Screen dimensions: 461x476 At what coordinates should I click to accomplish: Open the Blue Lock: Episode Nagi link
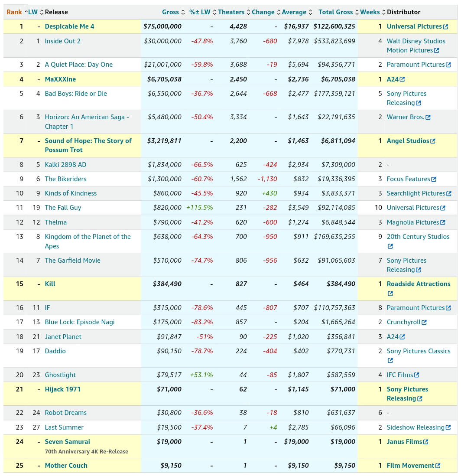pyautogui.click(x=80, y=322)
